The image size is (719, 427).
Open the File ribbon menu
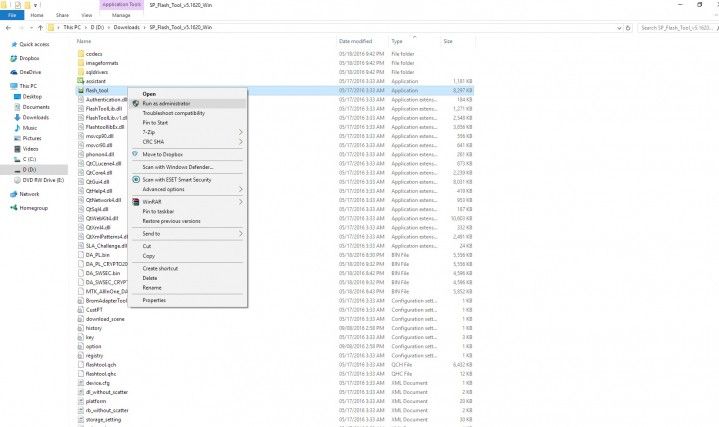[12, 15]
